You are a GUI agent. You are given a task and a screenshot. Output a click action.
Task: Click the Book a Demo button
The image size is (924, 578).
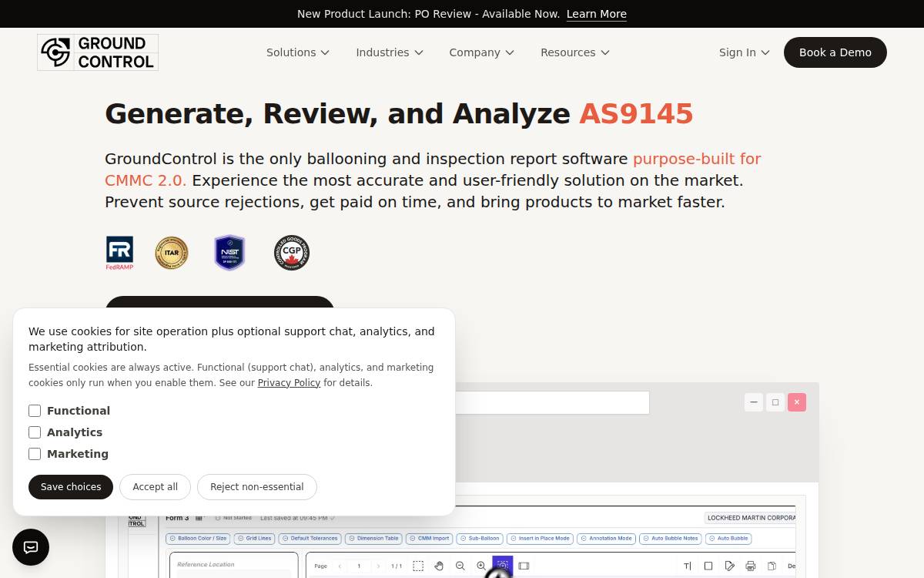click(835, 52)
